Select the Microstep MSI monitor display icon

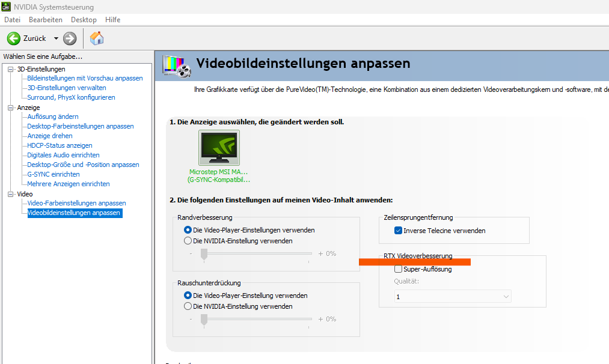(x=219, y=148)
